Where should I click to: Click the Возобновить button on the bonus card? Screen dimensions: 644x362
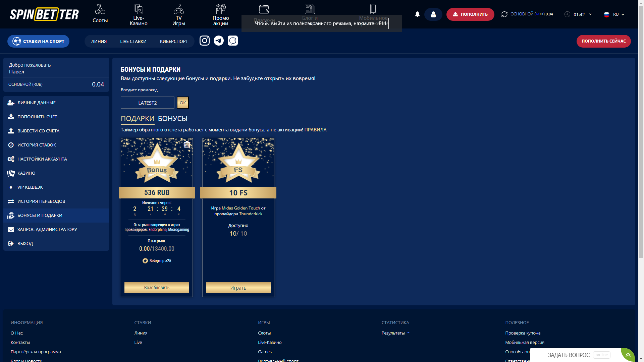tap(157, 288)
